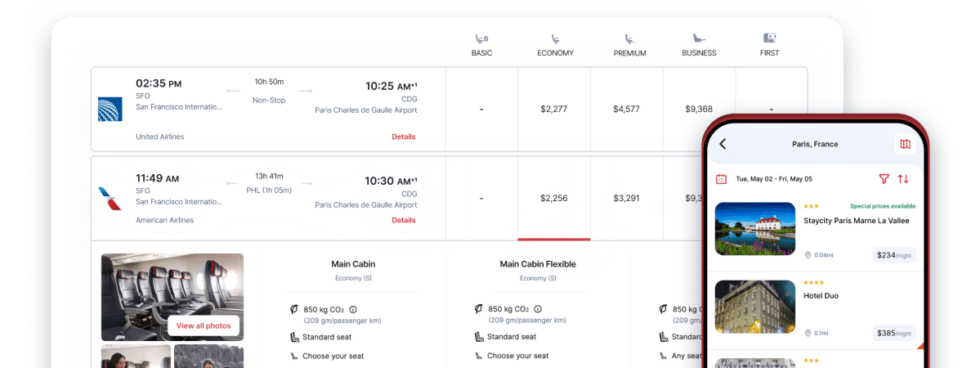Viewport: 980px width, 368px height.
Task: Select United $2,277 economy fare
Action: 553,109
